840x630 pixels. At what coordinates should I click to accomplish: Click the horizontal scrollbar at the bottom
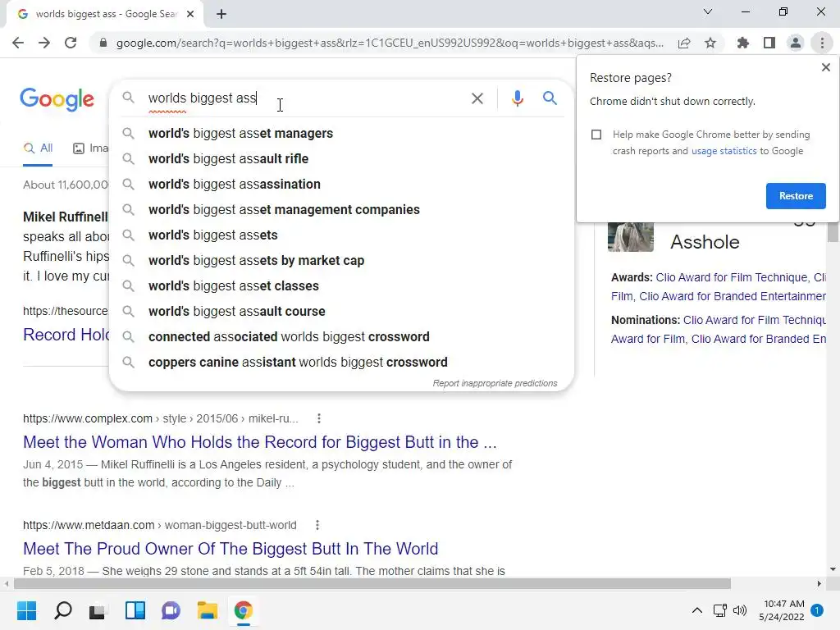tap(372, 583)
